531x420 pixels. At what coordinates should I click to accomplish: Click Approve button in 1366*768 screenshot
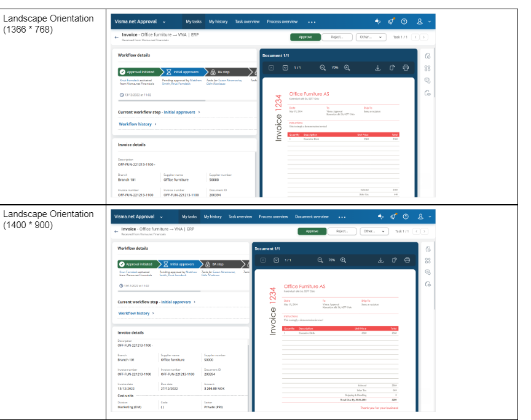click(x=305, y=37)
